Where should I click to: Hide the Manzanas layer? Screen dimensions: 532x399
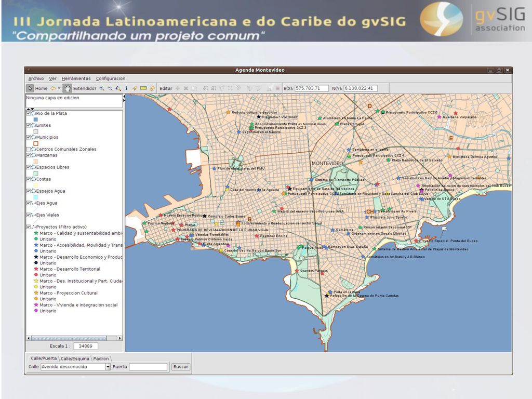[x=29, y=155]
